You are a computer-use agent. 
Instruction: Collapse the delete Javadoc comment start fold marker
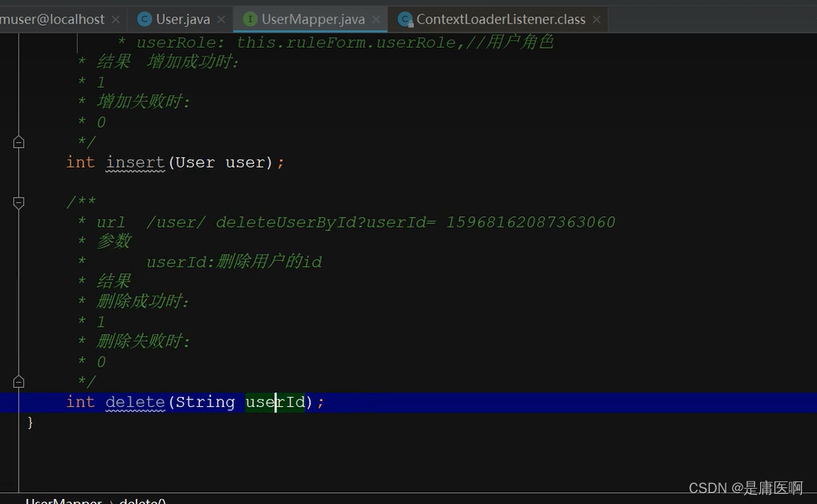(18, 203)
